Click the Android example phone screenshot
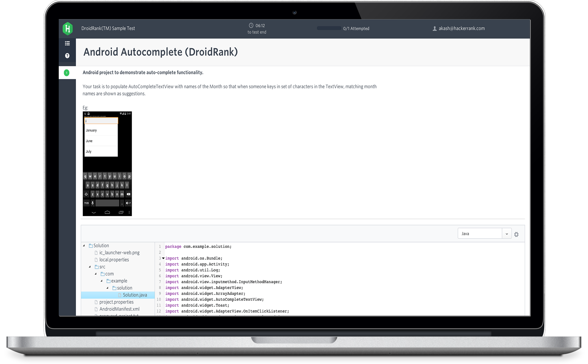 click(107, 164)
